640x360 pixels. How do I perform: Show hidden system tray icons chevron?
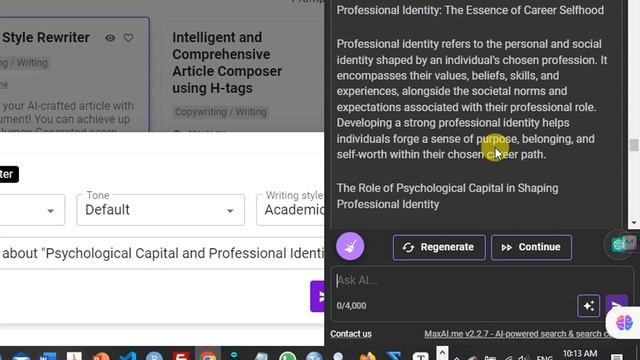click(442, 352)
